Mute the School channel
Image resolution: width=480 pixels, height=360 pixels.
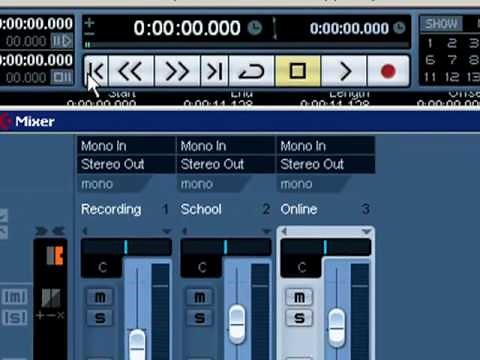(199, 297)
